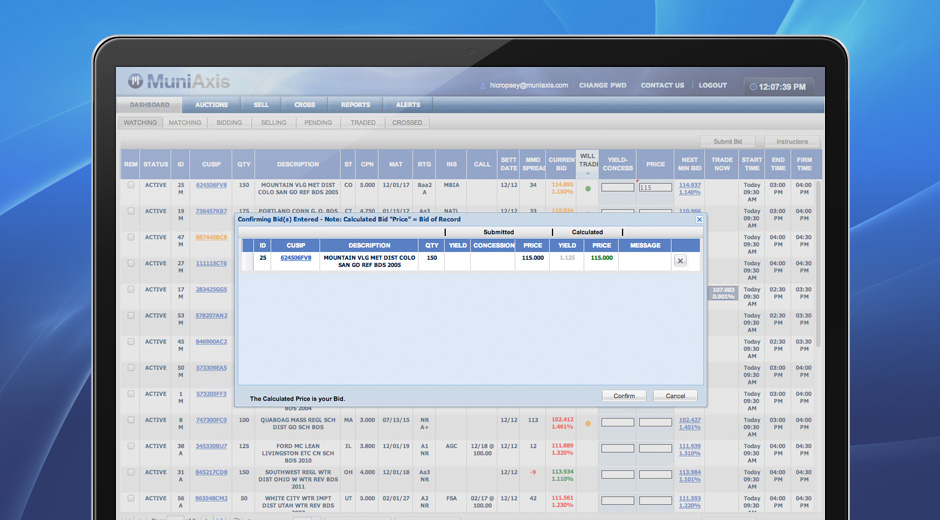The width and height of the screenshot is (940, 520).
Task: Click the Submit Bid button
Action: click(x=728, y=142)
